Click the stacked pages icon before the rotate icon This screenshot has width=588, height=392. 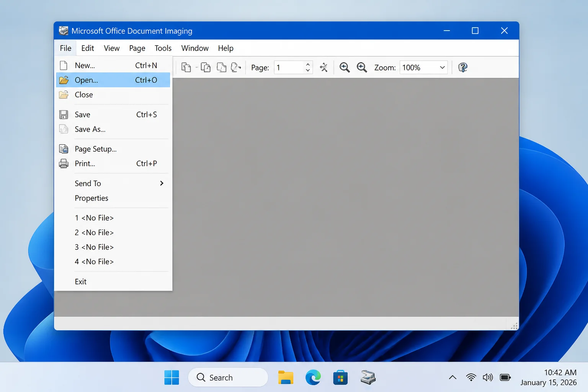click(x=221, y=67)
